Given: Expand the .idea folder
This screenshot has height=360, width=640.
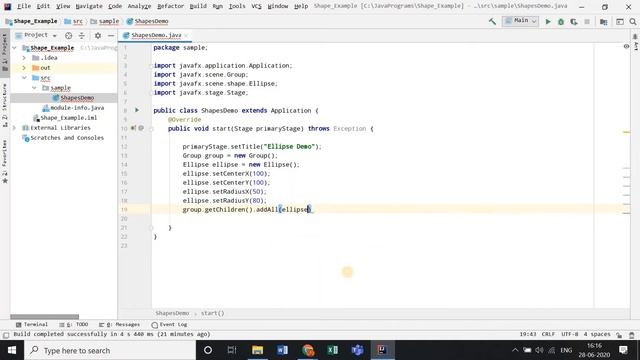Looking at the screenshot, I should [x=24, y=58].
